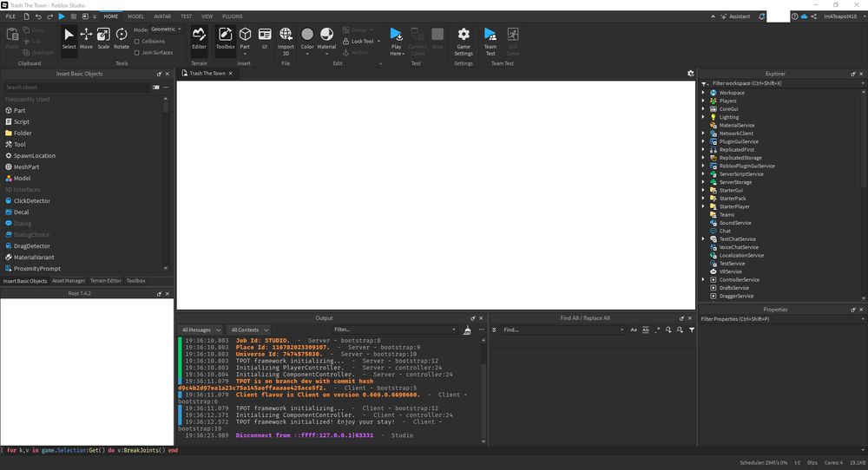This screenshot has width=868, height=470.
Task: Toggle regex matching in Find All
Action: pos(657,330)
